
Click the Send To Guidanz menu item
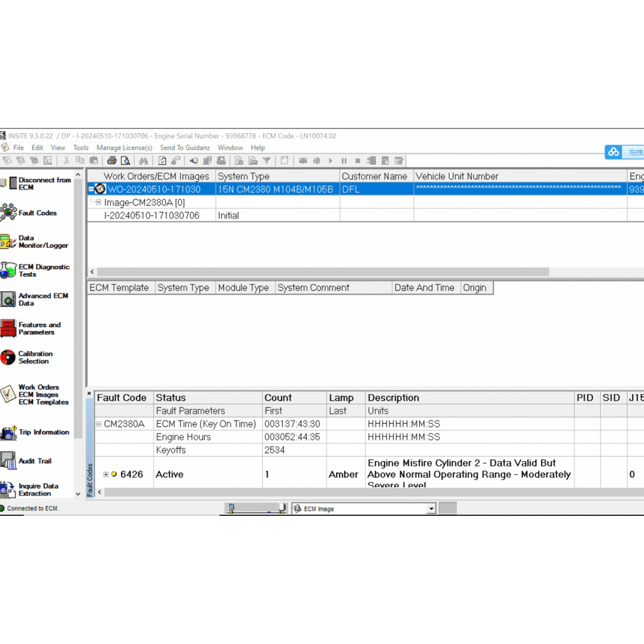[x=185, y=147]
